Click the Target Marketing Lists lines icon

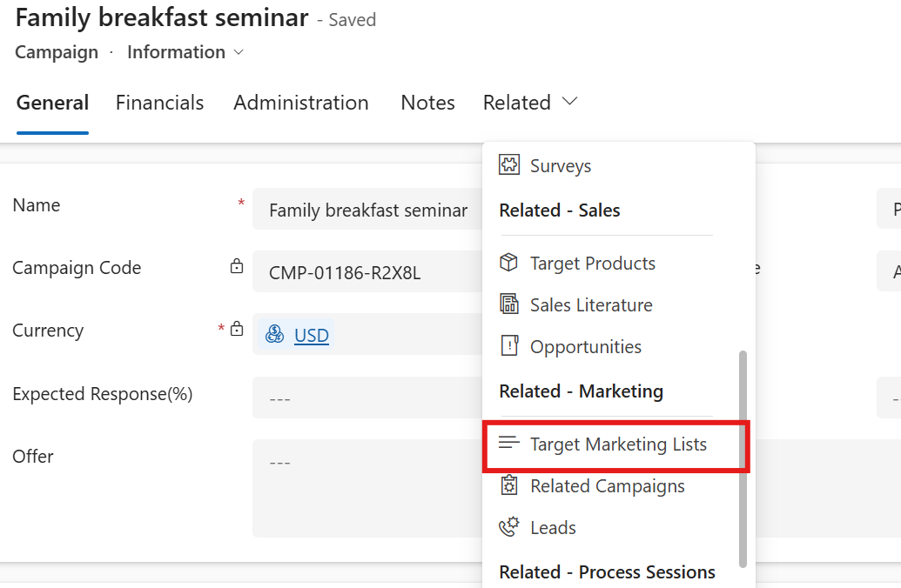[509, 443]
